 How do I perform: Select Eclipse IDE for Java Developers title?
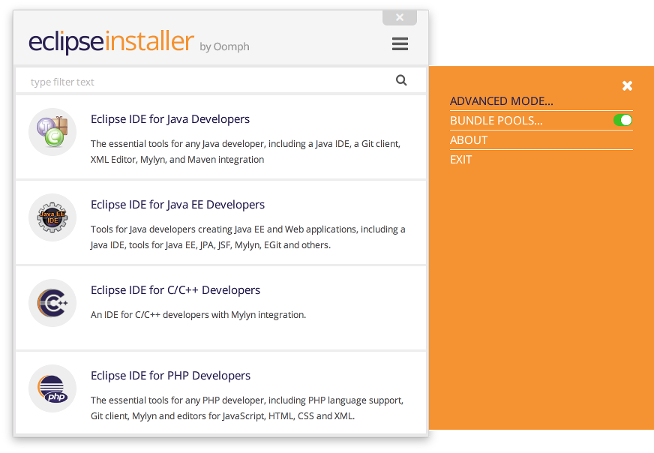tap(170, 119)
